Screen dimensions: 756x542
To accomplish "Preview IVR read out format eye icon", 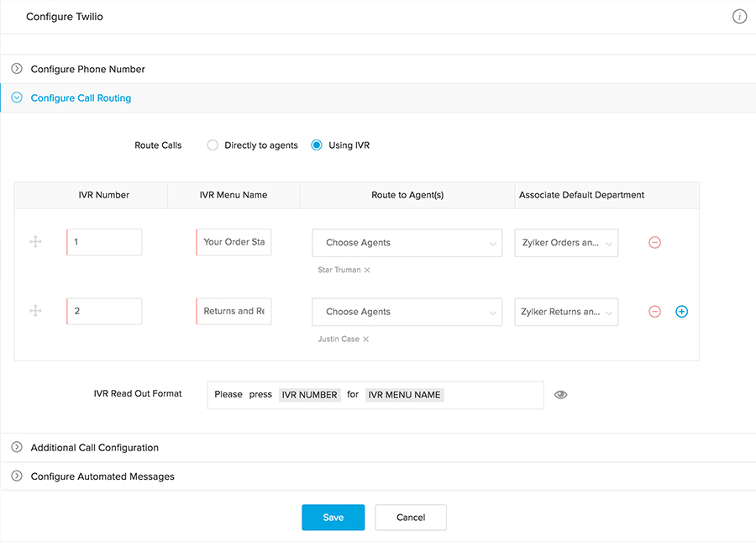I will tap(561, 394).
